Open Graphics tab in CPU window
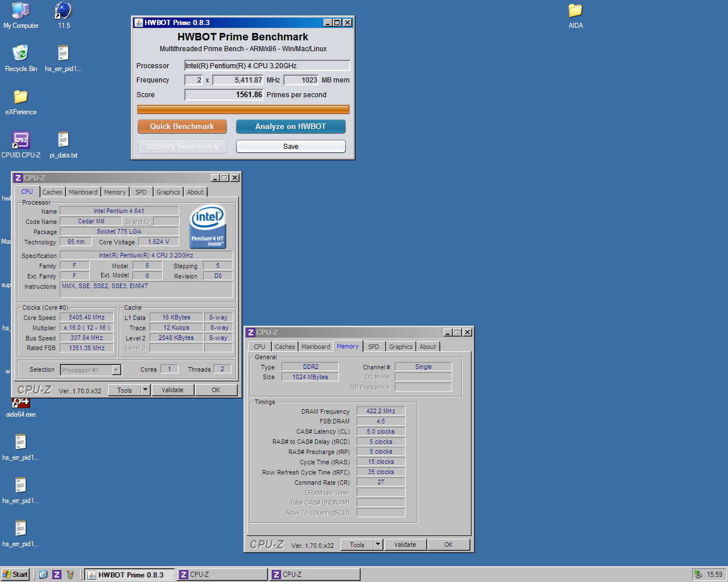The image size is (728, 582). 168,192
